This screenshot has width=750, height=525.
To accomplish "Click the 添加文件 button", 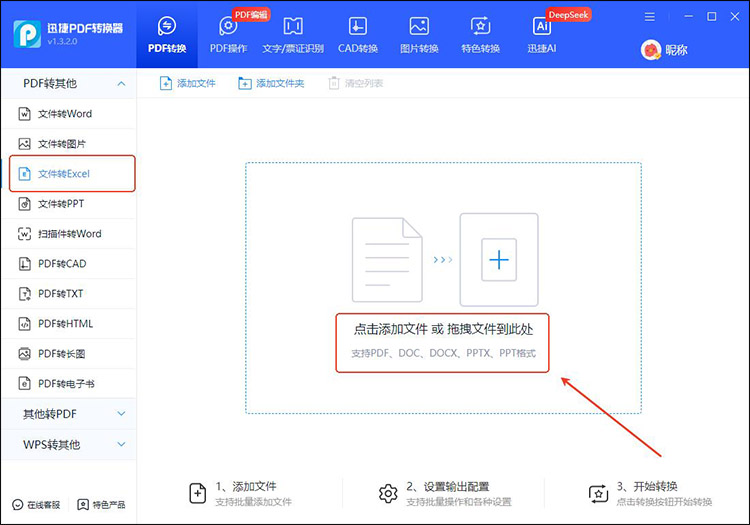I will [187, 83].
